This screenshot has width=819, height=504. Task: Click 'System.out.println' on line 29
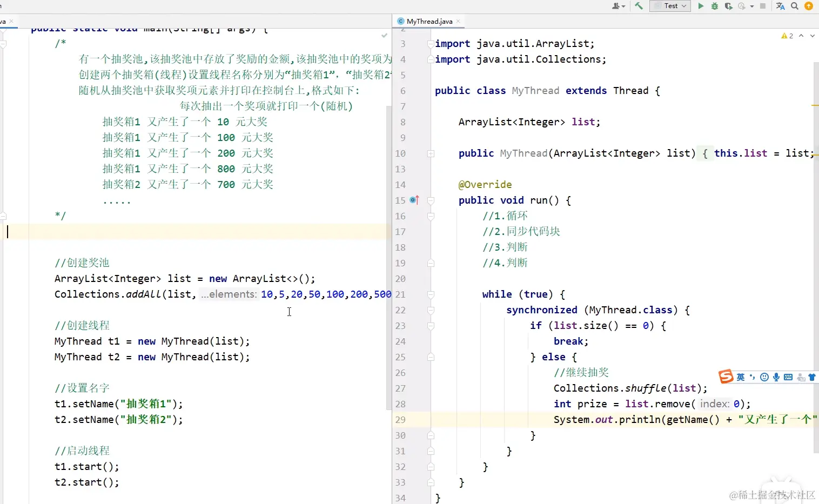pyautogui.click(x=607, y=420)
